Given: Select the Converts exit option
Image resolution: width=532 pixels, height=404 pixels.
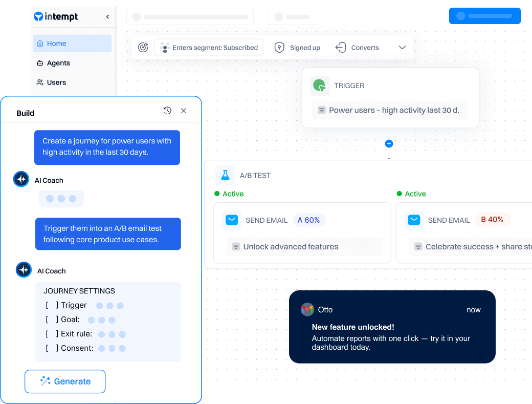Looking at the screenshot, I should pos(357,48).
